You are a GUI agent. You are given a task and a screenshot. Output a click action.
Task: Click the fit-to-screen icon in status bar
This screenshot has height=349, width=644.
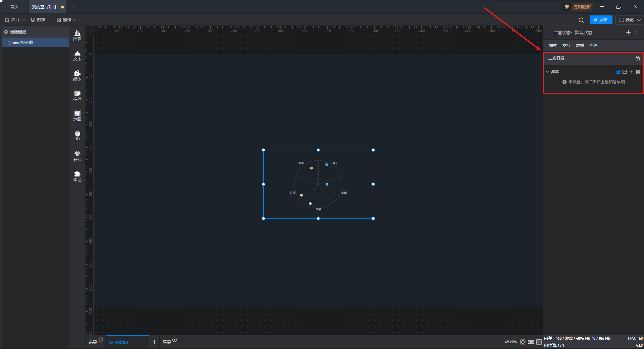click(523, 342)
